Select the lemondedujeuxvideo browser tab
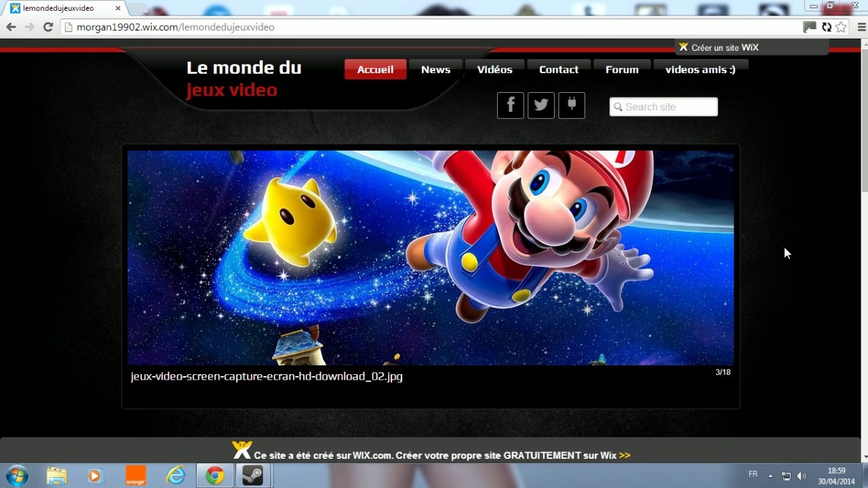 click(x=64, y=8)
